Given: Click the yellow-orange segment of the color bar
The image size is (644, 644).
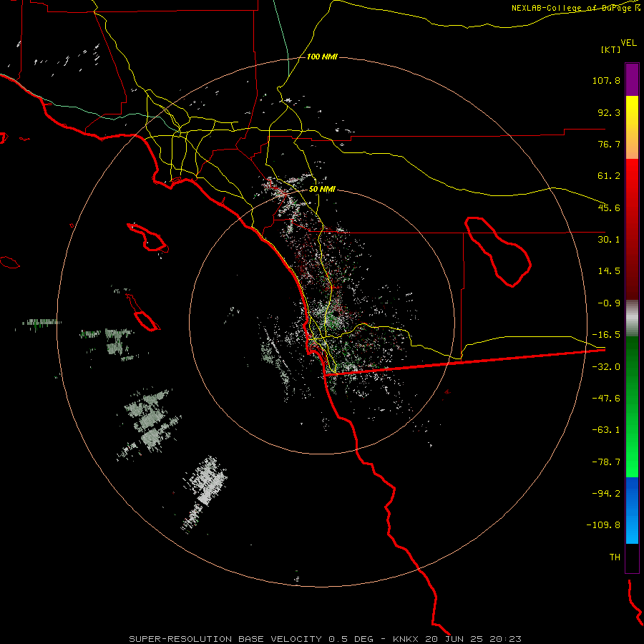Looking at the screenshot, I should tap(632, 127).
